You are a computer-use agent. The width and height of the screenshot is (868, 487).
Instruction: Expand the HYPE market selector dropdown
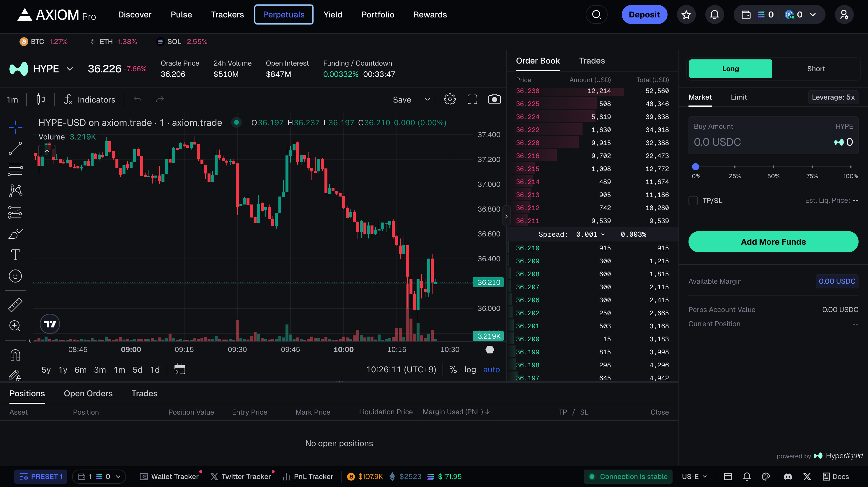[x=70, y=69]
